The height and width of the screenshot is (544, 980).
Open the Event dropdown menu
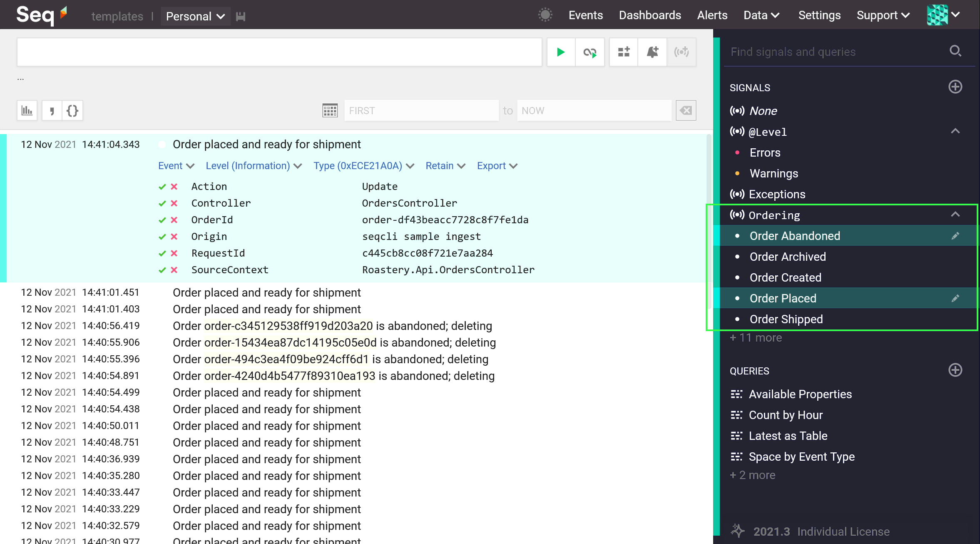tap(176, 166)
